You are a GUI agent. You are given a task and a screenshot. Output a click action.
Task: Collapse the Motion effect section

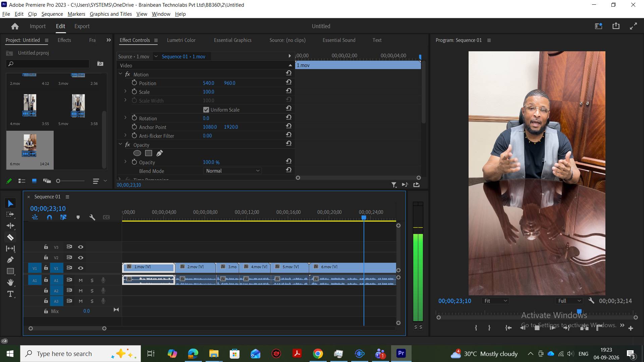120,74
